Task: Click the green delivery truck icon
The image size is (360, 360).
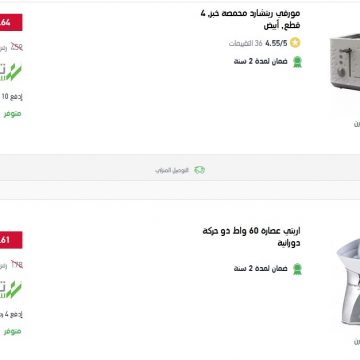Action: click(x=199, y=170)
